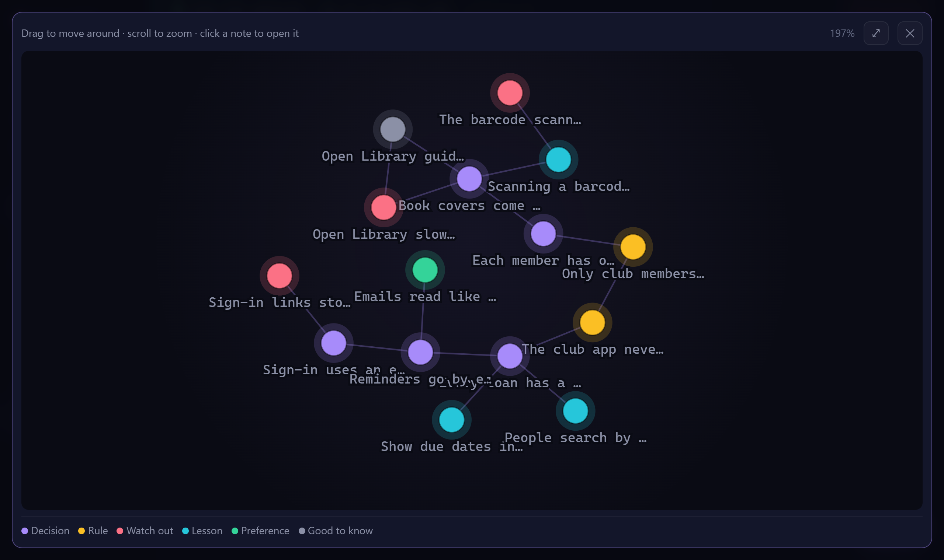Click the 'Each member has o…' label text

click(x=543, y=261)
